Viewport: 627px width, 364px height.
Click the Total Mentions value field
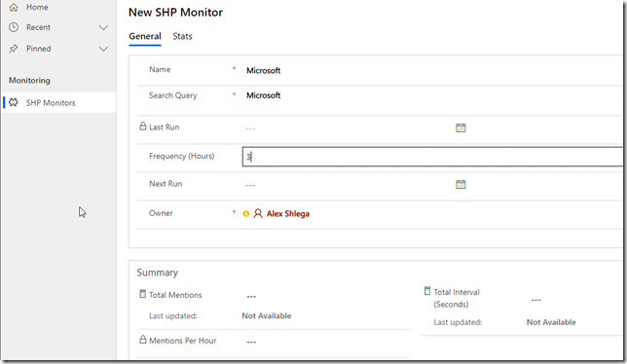(251, 296)
